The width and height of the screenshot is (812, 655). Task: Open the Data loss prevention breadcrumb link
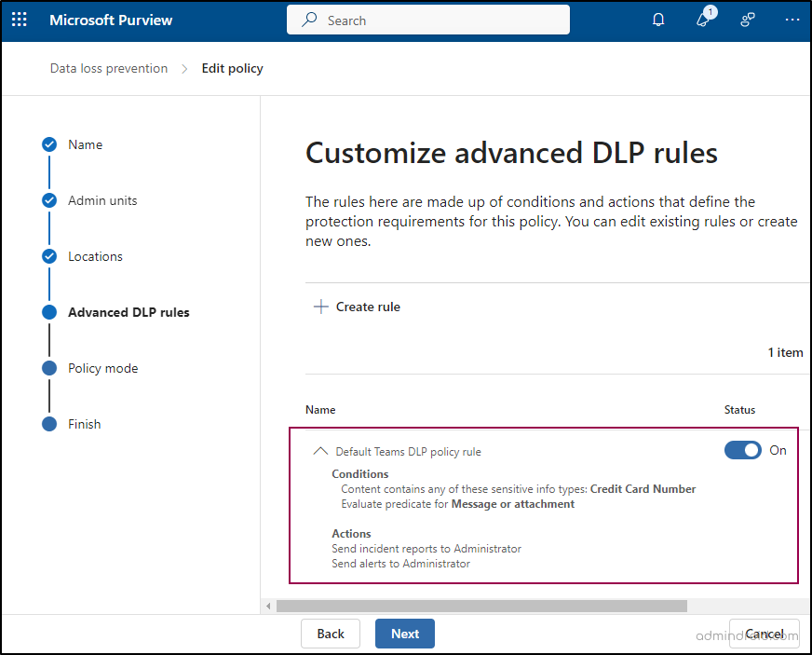(x=109, y=68)
